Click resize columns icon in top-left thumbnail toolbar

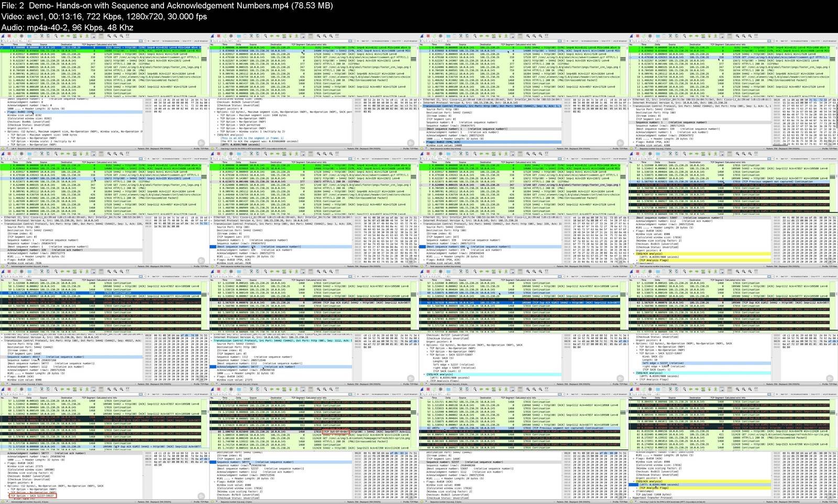point(128,36)
